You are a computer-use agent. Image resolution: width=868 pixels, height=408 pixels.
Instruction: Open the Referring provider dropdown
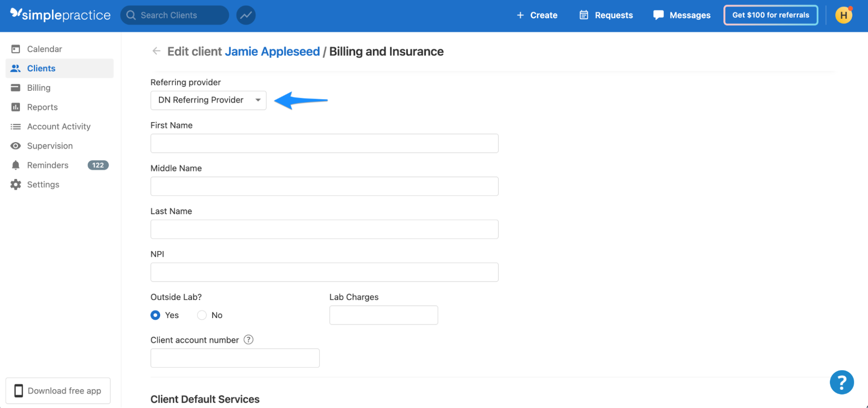point(208,100)
